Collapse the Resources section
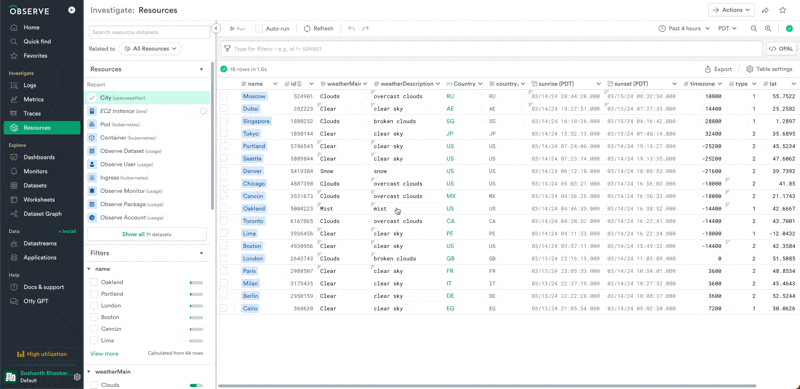The width and height of the screenshot is (800, 389). (x=202, y=69)
